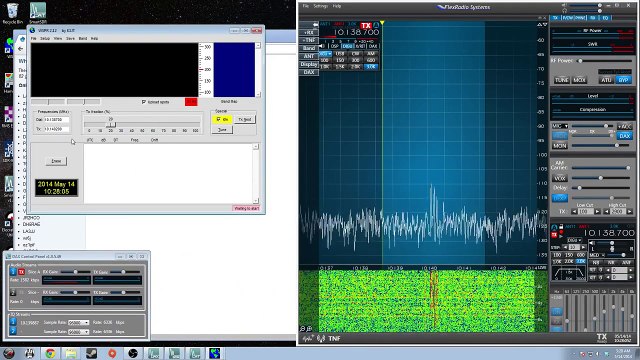Click Erase button in WSPR
Screen dimensions: 640x360
tap(56, 161)
